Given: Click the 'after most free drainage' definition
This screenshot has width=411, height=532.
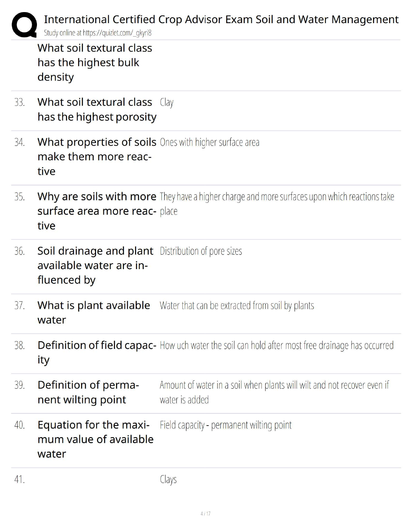Looking at the screenshot, I should click(276, 345).
